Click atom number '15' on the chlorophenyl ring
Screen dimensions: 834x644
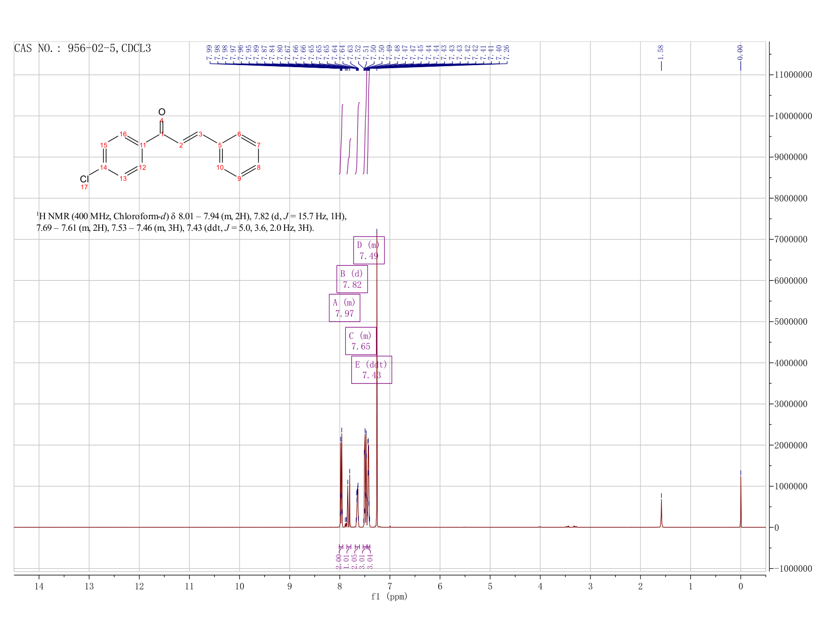coord(104,145)
